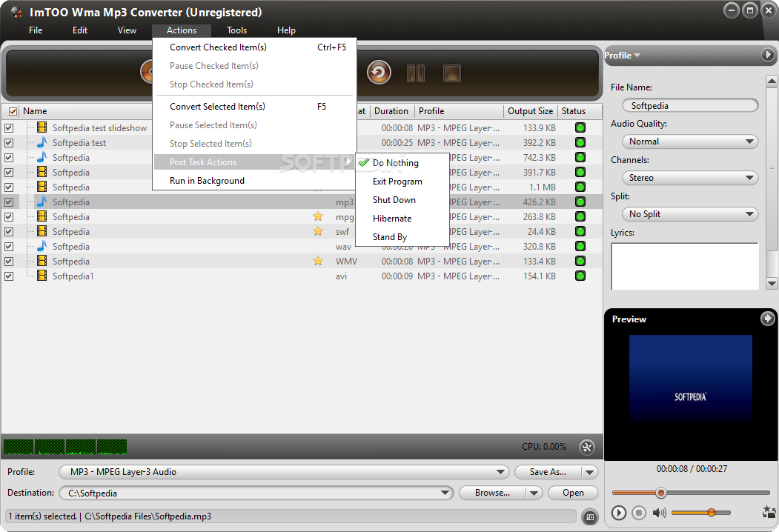Expand the Save As arrow dropdown
This screenshot has width=779, height=532.
pyautogui.click(x=590, y=472)
